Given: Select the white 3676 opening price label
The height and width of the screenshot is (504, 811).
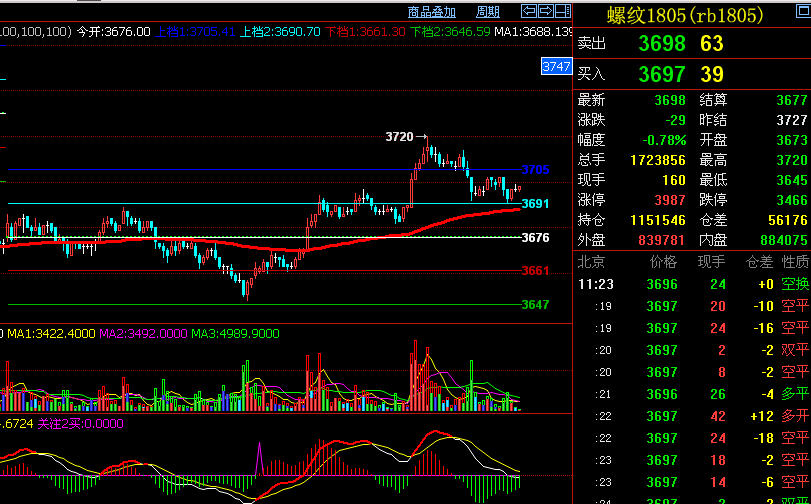Looking at the screenshot, I should (x=535, y=238).
